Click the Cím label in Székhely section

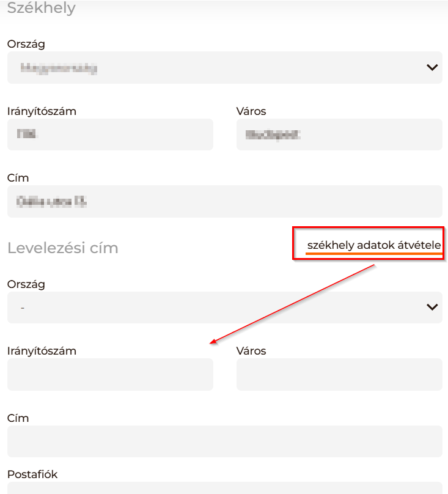[18, 178]
